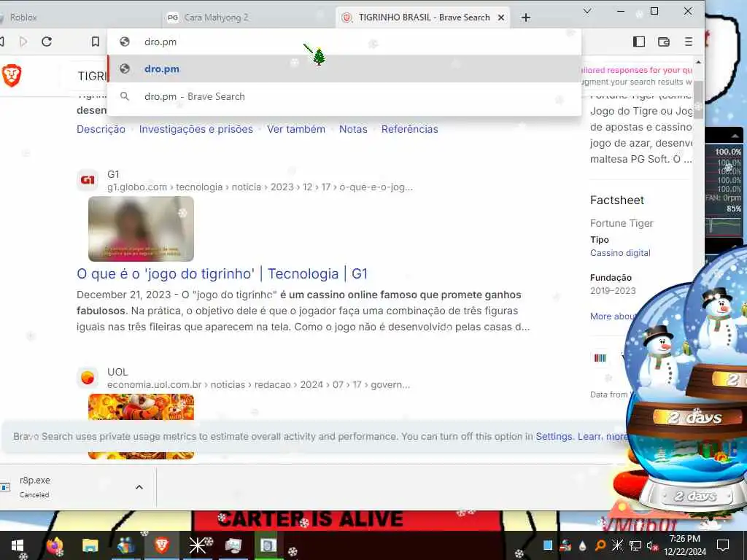747x560 pixels.
Task: Click the Brave lion logo
Action: click(12, 75)
